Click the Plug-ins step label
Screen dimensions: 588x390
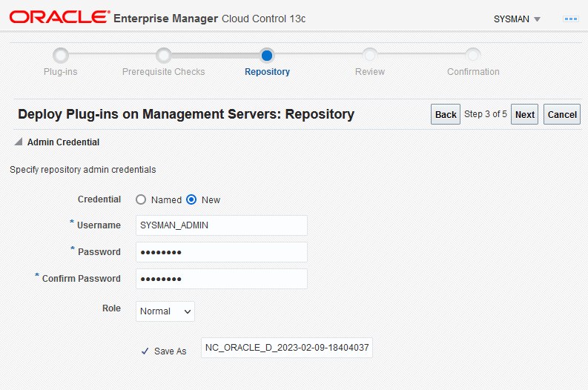coord(60,72)
